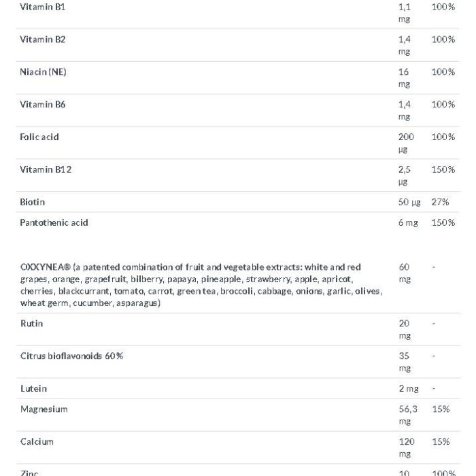Select the Vitamin B6 row text

pyautogui.click(x=42, y=105)
